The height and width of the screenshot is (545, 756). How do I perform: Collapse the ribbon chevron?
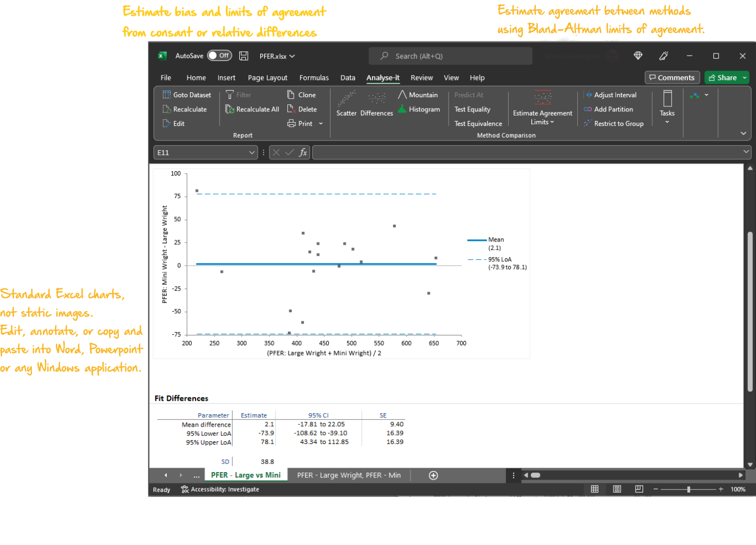tap(743, 133)
